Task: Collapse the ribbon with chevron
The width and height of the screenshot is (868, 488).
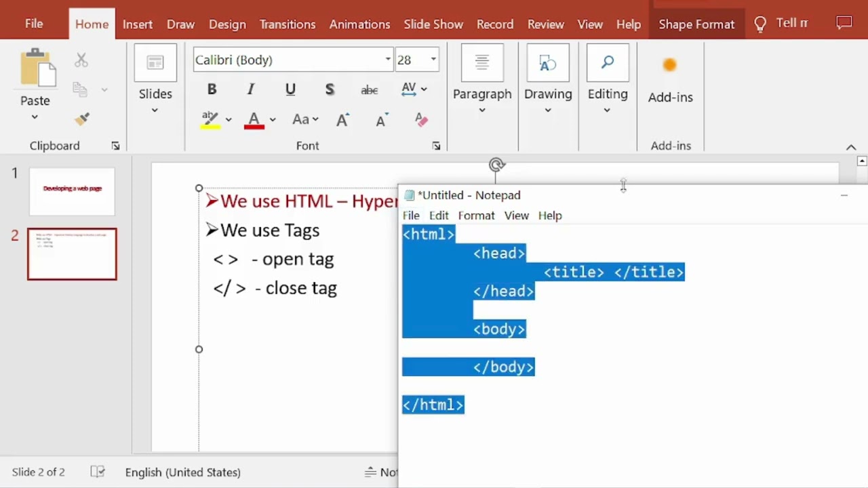Action: [x=851, y=147]
